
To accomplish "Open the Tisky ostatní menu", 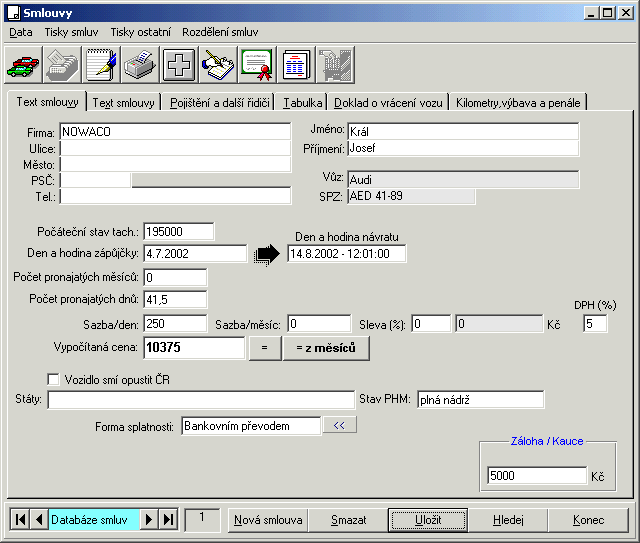I will click(140, 32).
